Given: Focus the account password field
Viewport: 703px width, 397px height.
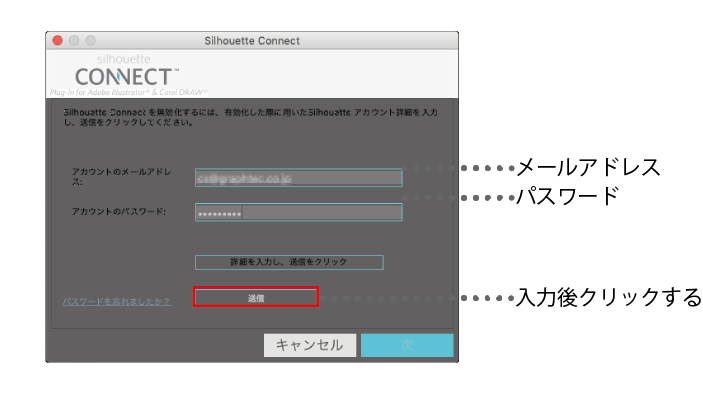Looking at the screenshot, I should (299, 212).
